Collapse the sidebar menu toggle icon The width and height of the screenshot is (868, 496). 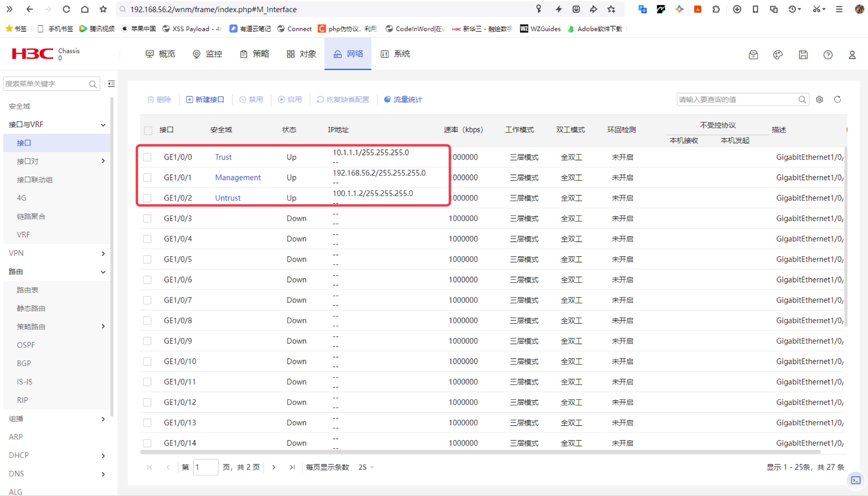pos(112,84)
